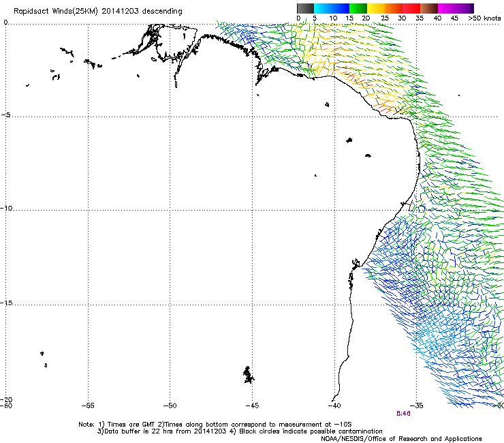The width and height of the screenshot is (504, 443).
Task: Click the '-55' longitude axis label
Action: [88, 406]
